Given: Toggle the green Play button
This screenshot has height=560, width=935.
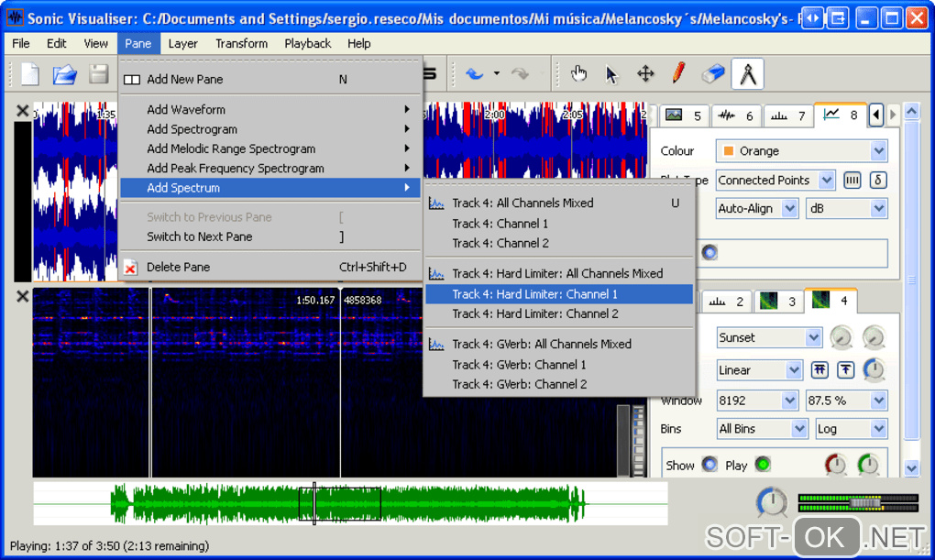Looking at the screenshot, I should pos(762,465).
